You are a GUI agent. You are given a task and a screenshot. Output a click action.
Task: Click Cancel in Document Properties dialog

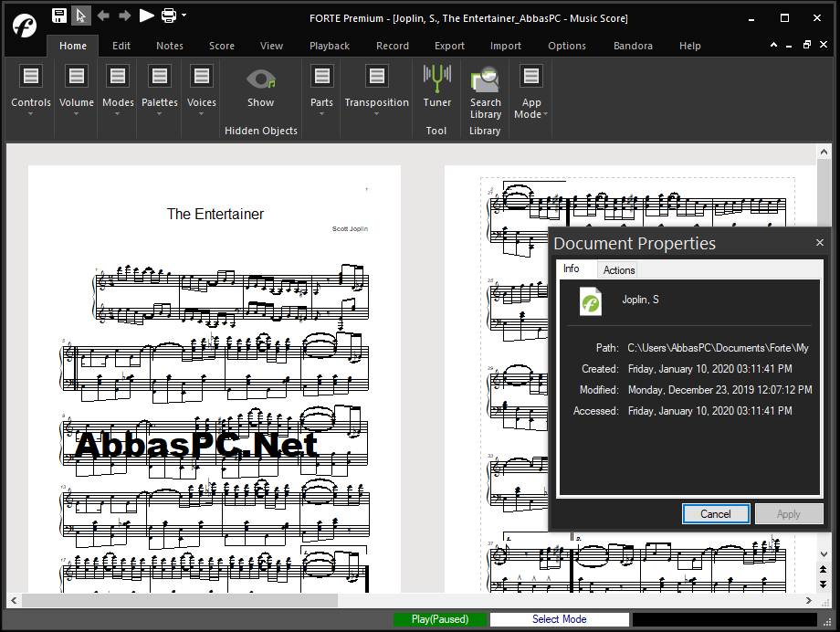click(x=716, y=514)
